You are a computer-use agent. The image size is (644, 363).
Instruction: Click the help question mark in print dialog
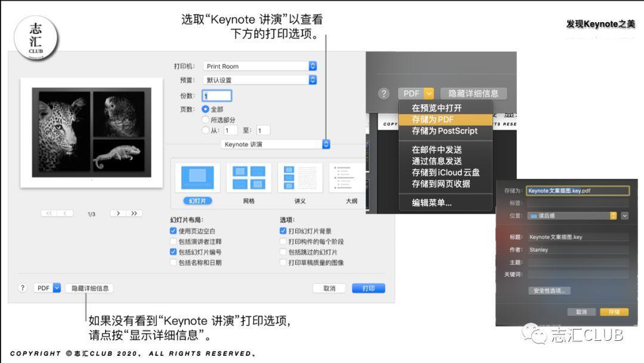click(x=23, y=288)
